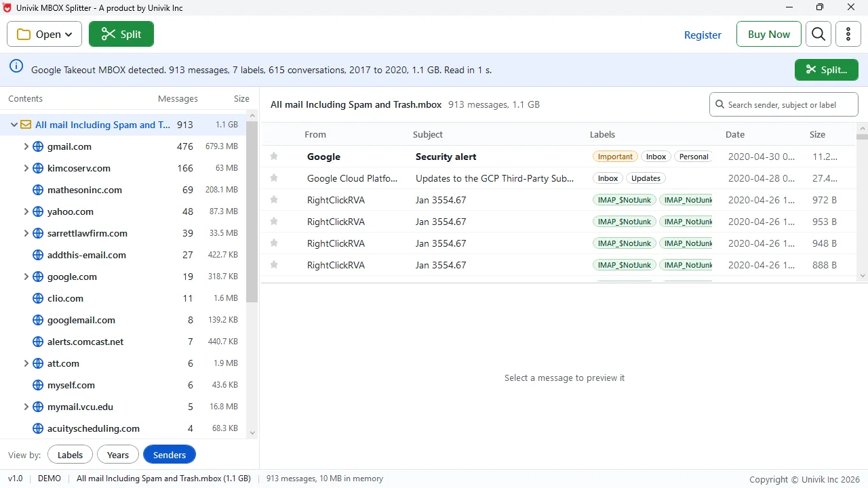
Task: Open the Register link
Action: 703,35
